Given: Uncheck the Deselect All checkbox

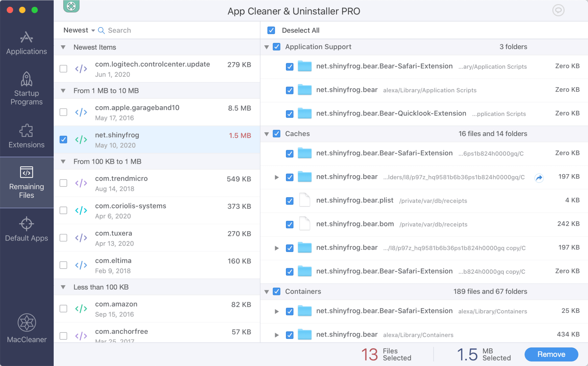Looking at the screenshot, I should point(271,30).
